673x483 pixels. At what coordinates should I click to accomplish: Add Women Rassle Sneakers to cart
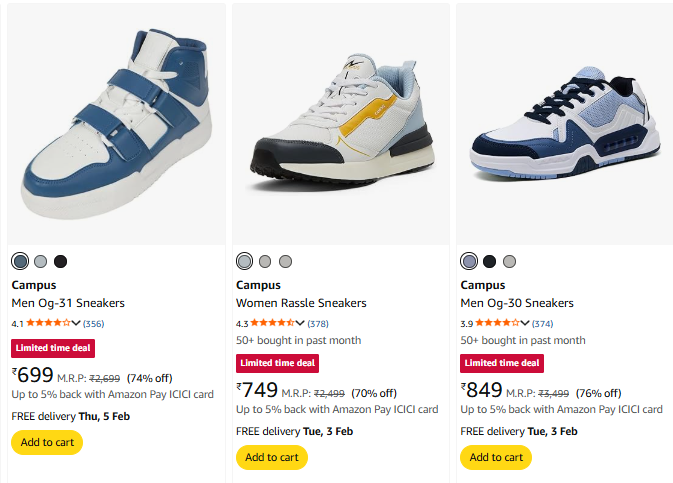[x=272, y=457]
